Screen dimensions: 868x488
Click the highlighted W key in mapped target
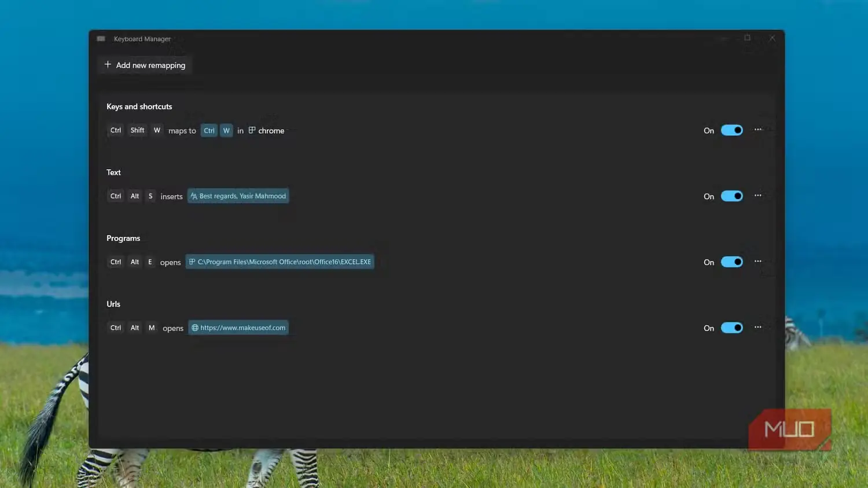[226, 130]
